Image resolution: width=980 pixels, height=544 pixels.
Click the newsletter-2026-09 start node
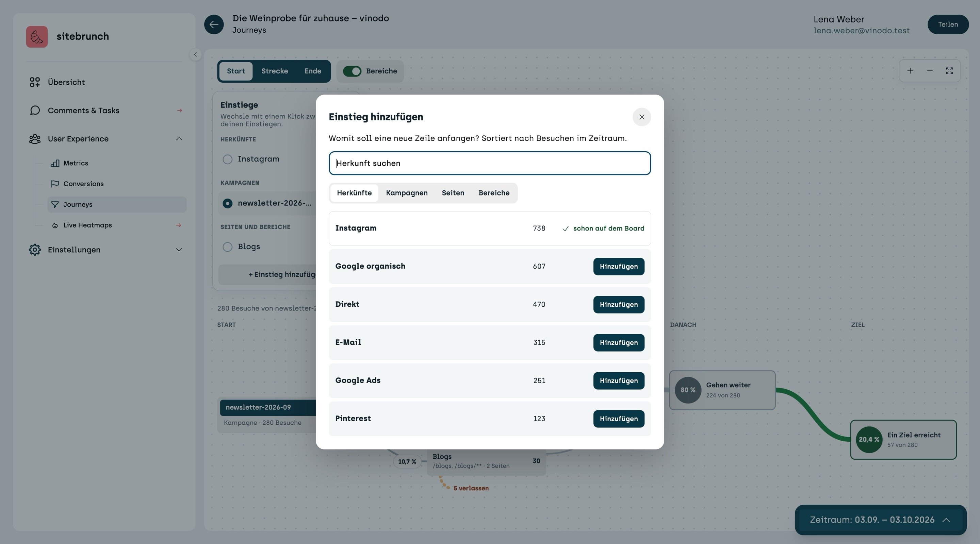click(267, 414)
